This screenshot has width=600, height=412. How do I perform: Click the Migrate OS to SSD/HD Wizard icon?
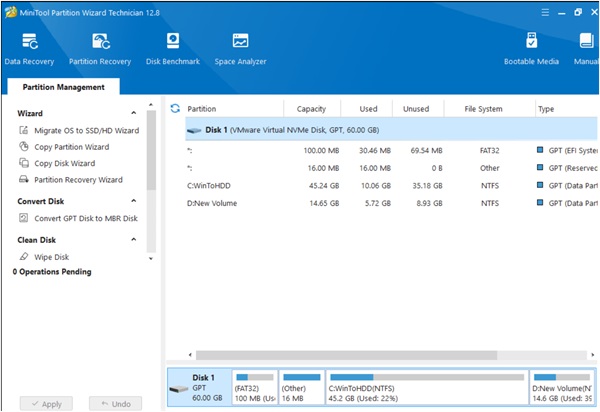coord(24,130)
